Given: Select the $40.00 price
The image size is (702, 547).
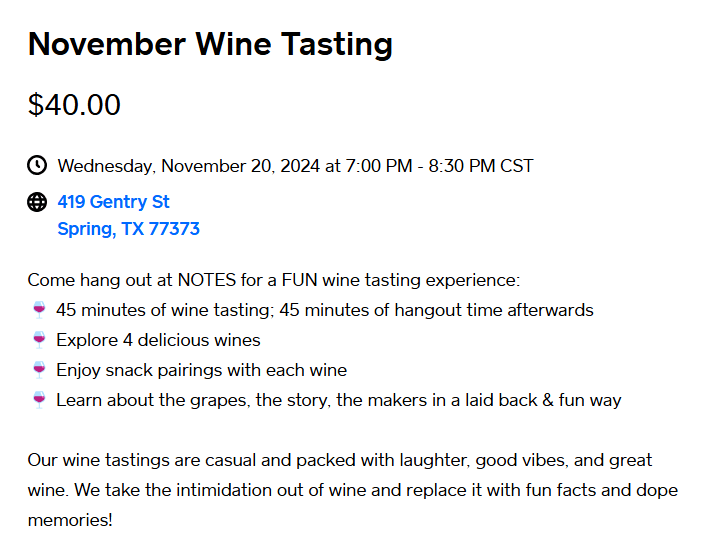Looking at the screenshot, I should 74,104.
